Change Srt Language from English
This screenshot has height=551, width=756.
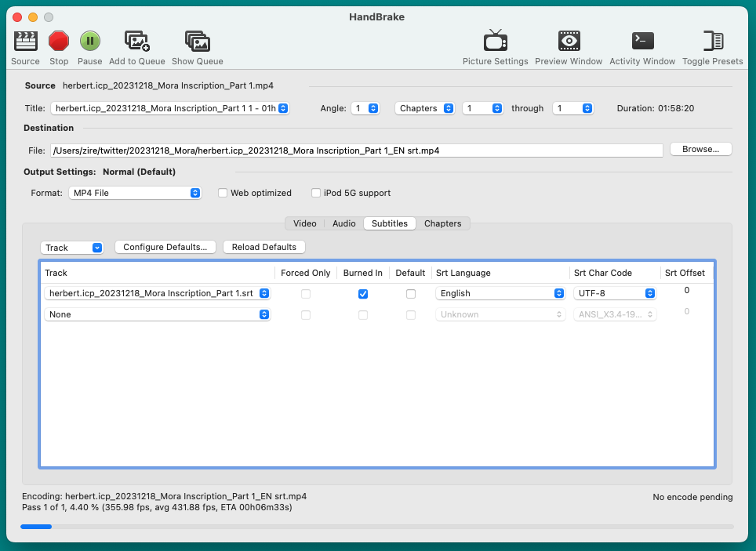tap(500, 294)
